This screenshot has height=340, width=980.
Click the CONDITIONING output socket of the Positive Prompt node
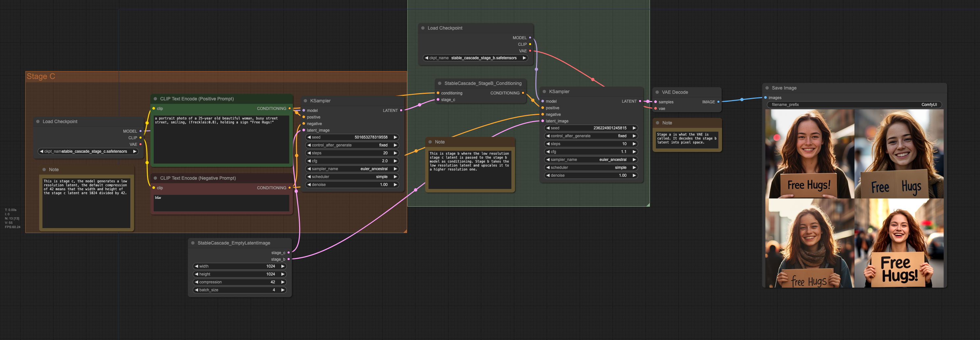tap(290, 108)
